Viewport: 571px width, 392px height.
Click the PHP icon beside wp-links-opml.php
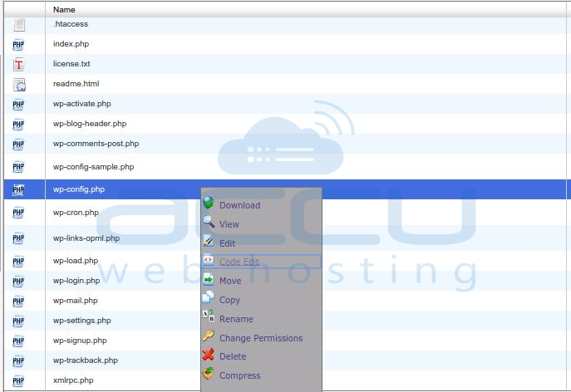click(x=18, y=238)
